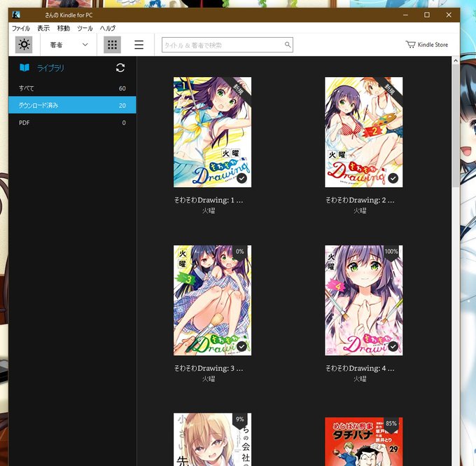This screenshot has width=476, height=466.
Task: Select the ライブラリ heading
Action: pyautogui.click(x=50, y=68)
